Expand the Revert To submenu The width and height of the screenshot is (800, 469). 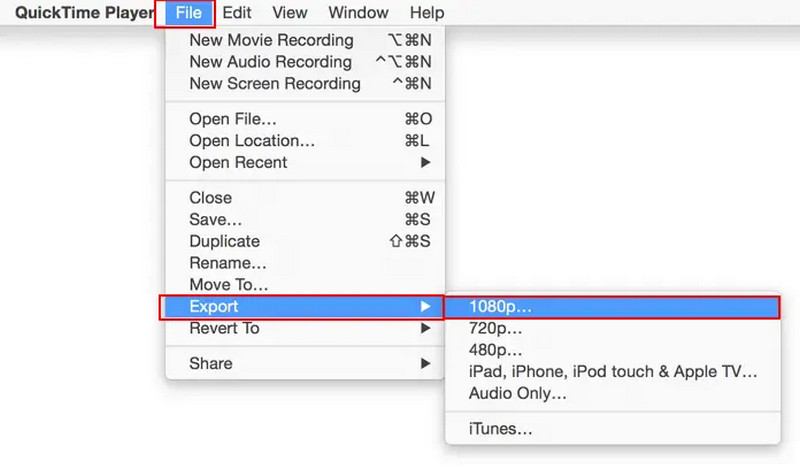pos(224,328)
